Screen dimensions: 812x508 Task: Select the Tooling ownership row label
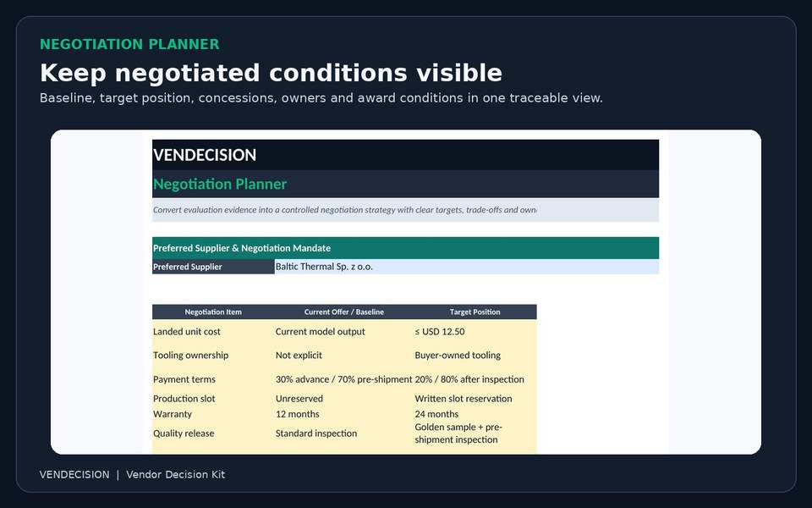click(213, 355)
